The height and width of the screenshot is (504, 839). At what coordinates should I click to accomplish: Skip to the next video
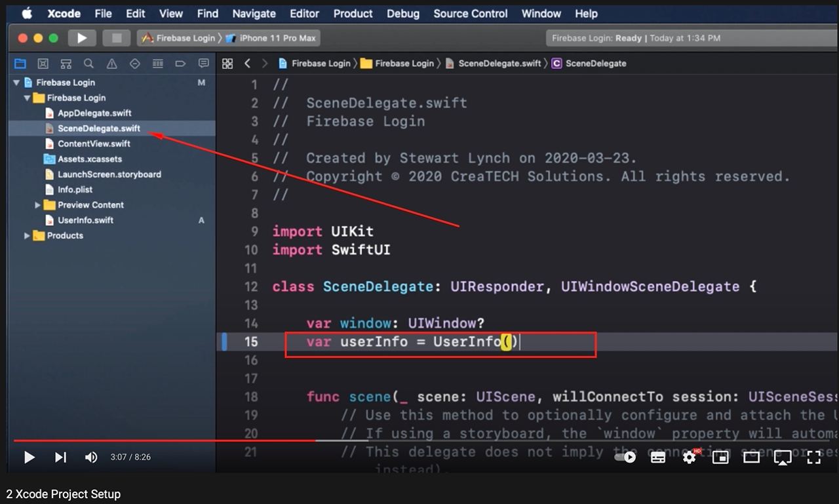point(60,457)
